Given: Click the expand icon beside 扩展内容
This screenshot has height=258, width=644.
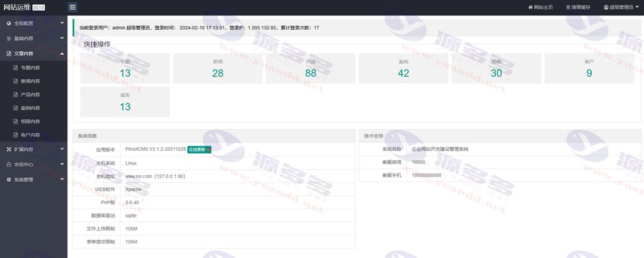Looking at the screenshot, I should (x=8, y=150).
